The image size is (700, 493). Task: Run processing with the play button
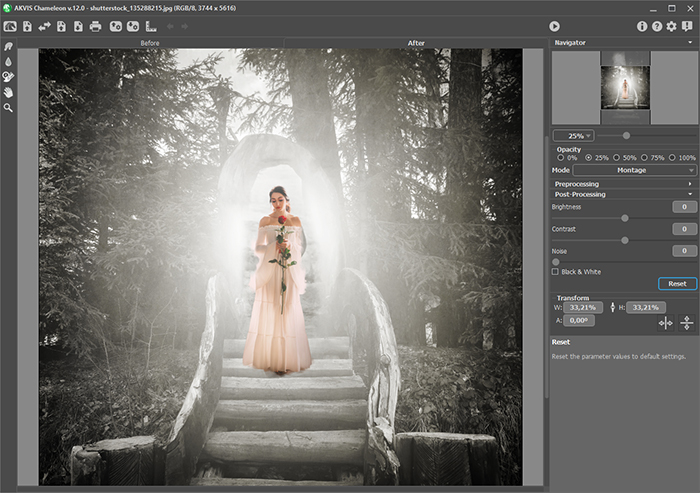554,26
